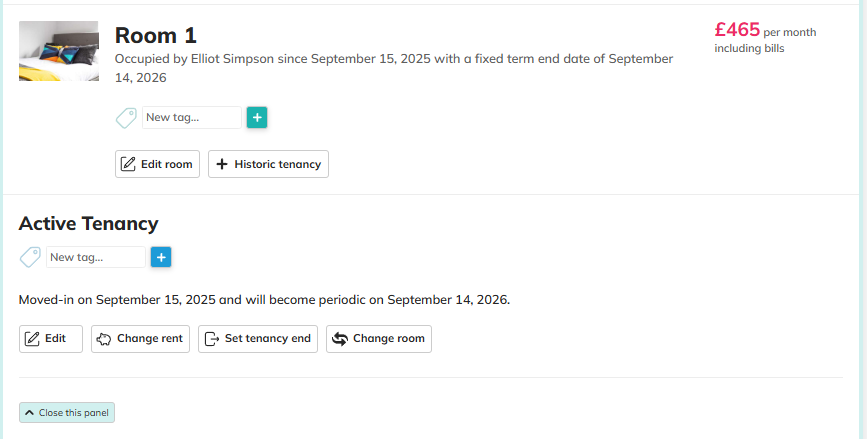Focus the New tag field under Room 1
This screenshot has width=867, height=439.
point(192,118)
